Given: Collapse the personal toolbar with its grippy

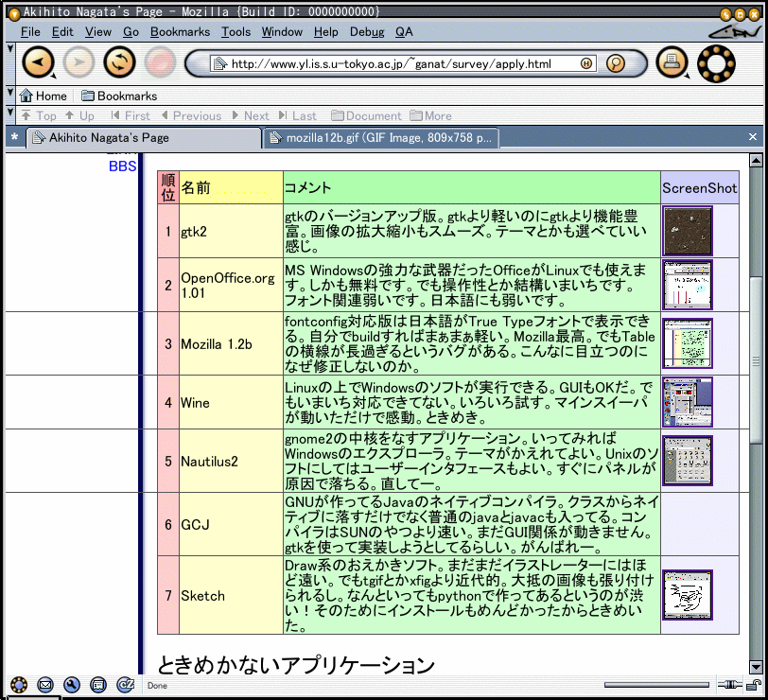Looking at the screenshot, I should tap(10, 96).
